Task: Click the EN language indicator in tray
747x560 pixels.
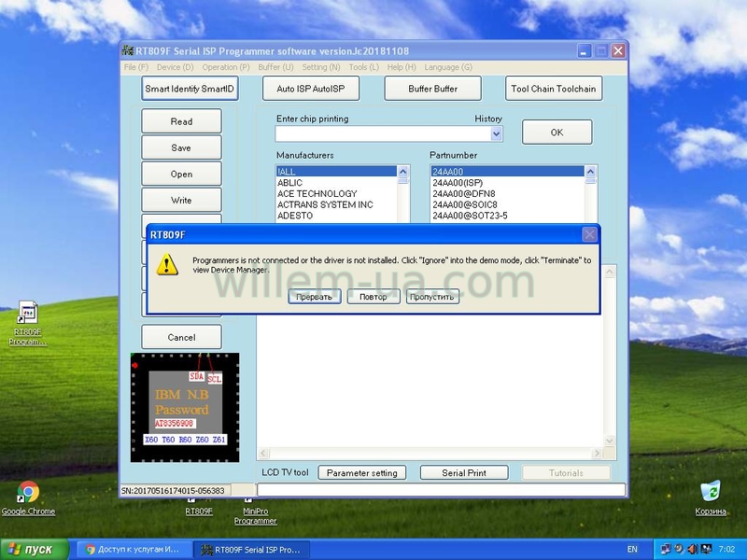Action: (x=632, y=550)
